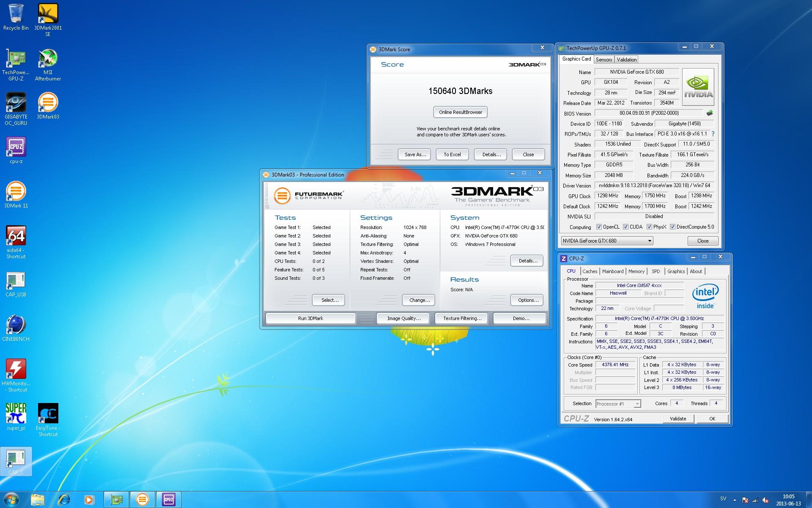Launch Internet Explorer from taskbar
Image resolution: width=812 pixels, height=508 pixels.
[x=64, y=500]
